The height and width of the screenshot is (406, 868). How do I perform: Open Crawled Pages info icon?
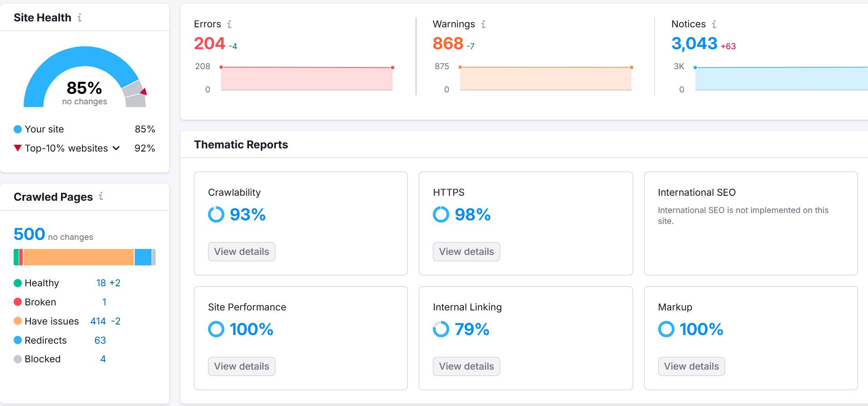coord(101,196)
